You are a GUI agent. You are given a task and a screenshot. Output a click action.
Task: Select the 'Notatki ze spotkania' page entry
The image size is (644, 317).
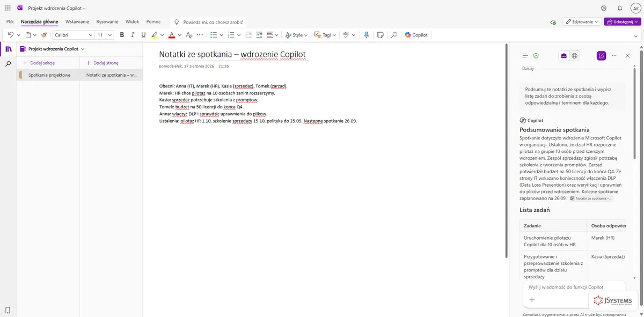click(111, 75)
